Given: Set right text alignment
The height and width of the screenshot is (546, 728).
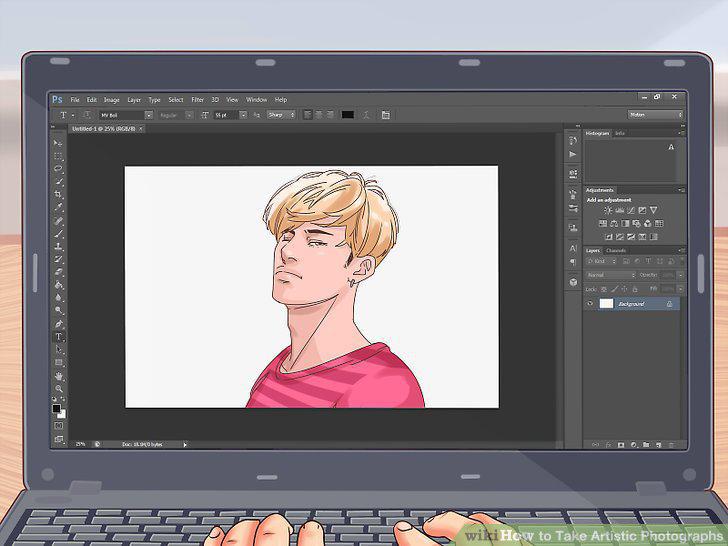Looking at the screenshot, I should [x=330, y=115].
